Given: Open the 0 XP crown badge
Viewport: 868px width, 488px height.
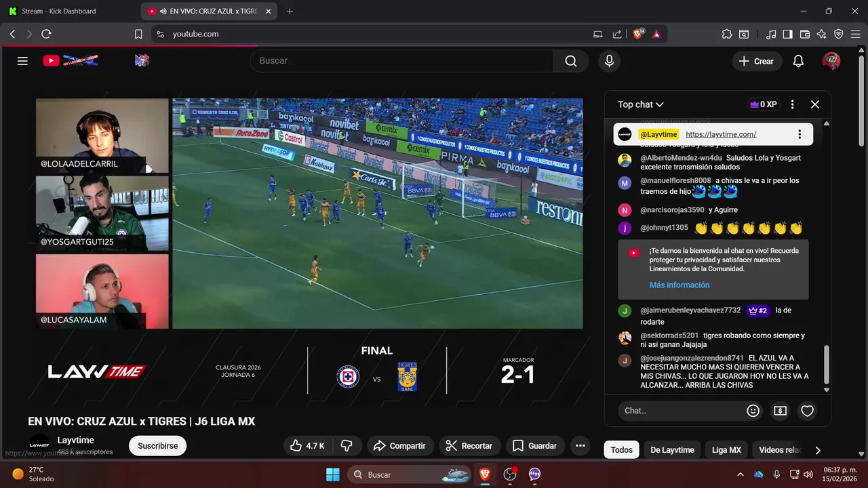Looking at the screenshot, I should click(763, 104).
